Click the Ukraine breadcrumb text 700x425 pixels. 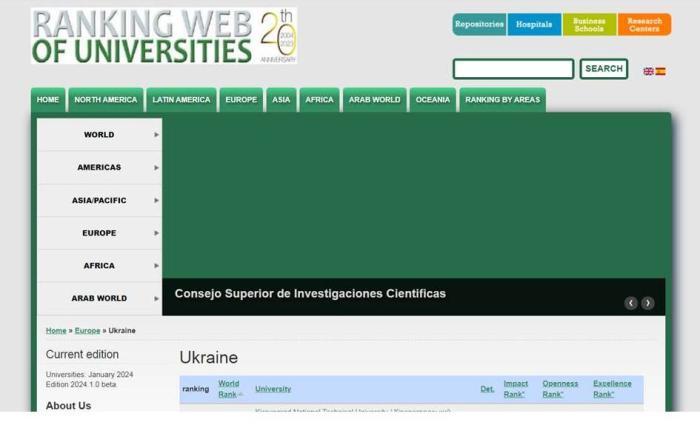tap(122, 330)
